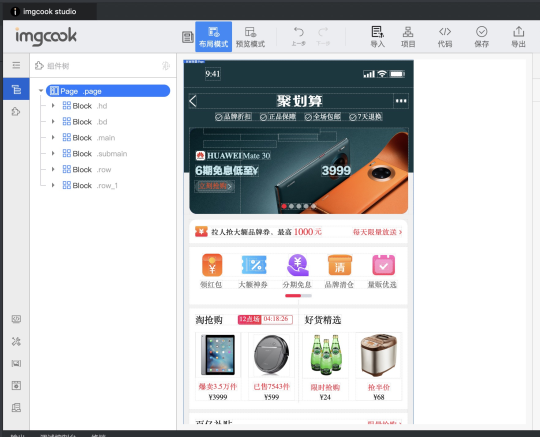Image resolution: width=540 pixels, height=437 pixels.
Task: Click the imgcook logo
Action: pos(46,36)
